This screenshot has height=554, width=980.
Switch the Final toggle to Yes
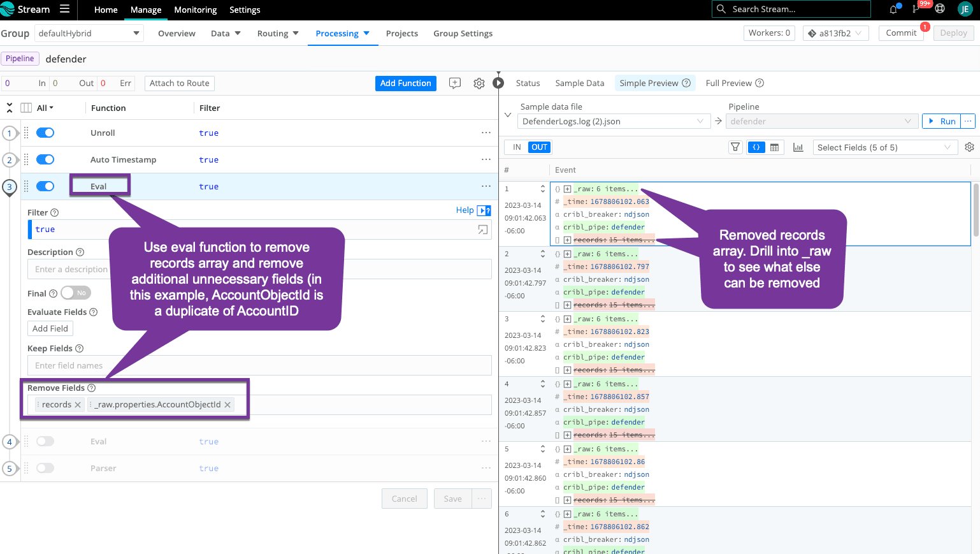[x=76, y=293]
